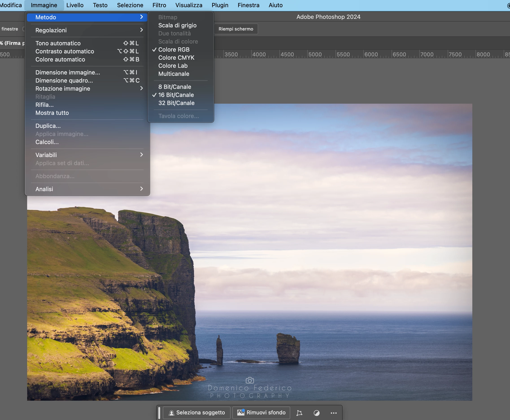
Task: Open the Livello menu in menu bar
Action: [75, 5]
